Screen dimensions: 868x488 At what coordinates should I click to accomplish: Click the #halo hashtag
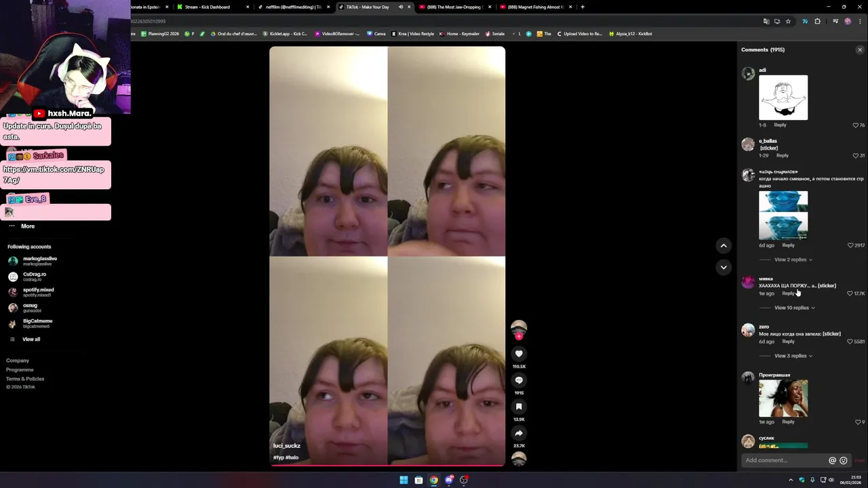point(292,457)
